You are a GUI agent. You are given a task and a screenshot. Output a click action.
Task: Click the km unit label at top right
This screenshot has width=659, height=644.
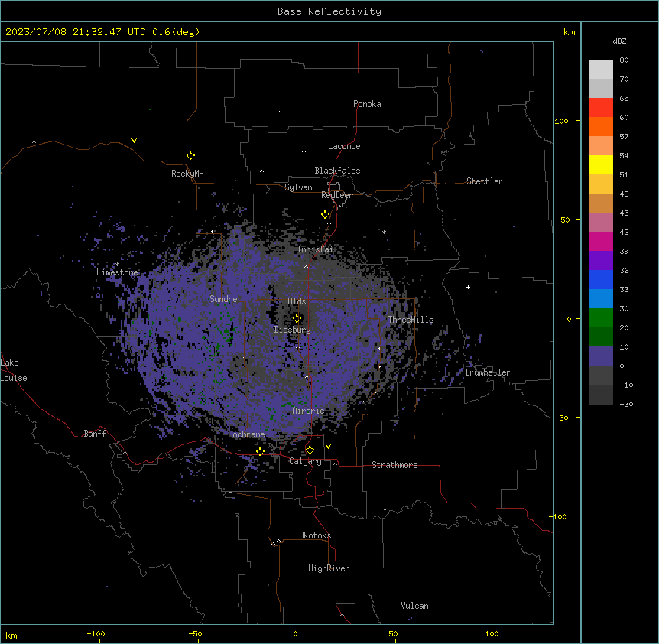click(x=570, y=32)
